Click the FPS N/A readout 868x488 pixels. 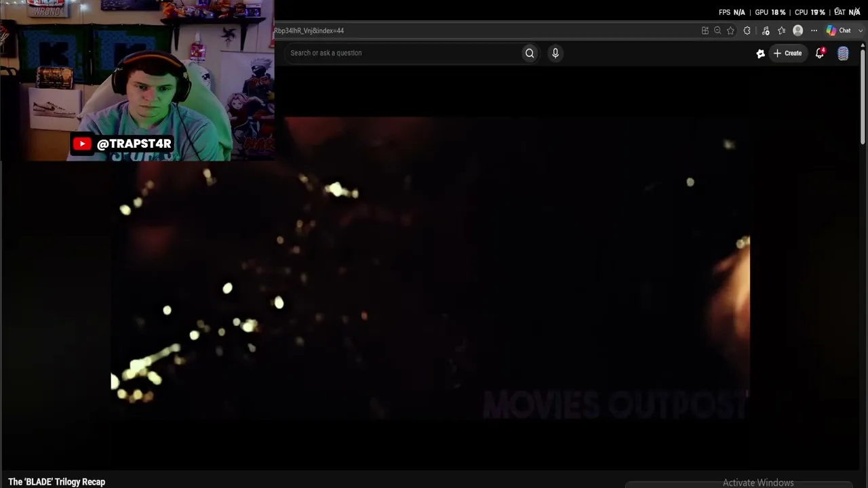pos(732,12)
